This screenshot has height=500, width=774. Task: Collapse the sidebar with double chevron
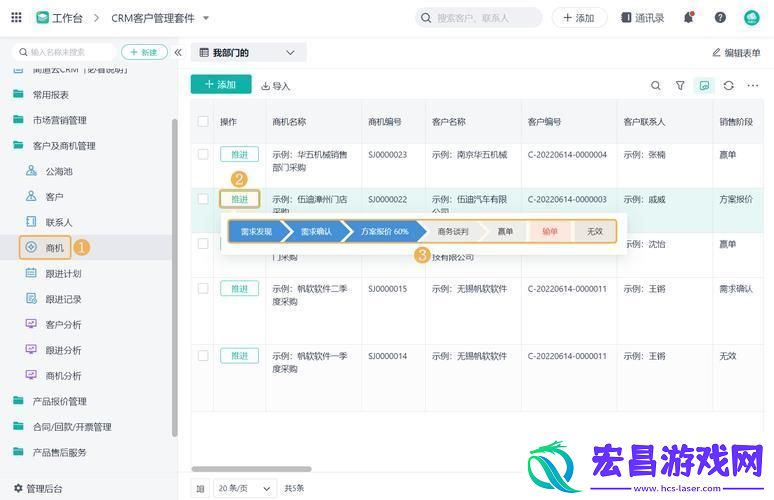click(x=178, y=52)
